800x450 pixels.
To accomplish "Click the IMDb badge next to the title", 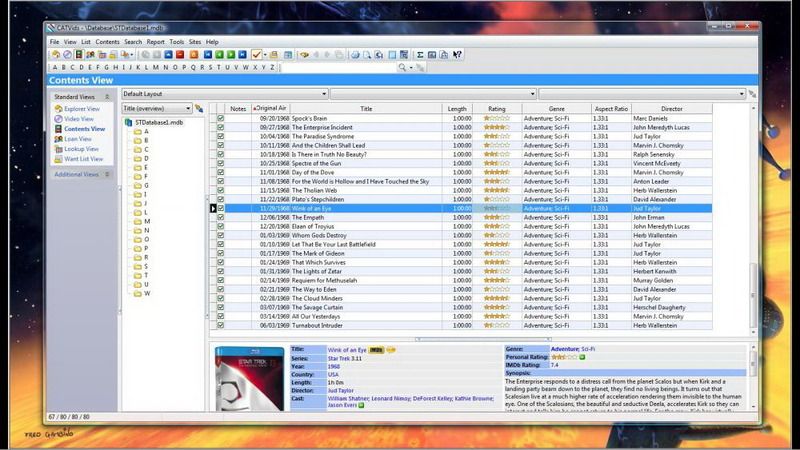I will click(377, 349).
